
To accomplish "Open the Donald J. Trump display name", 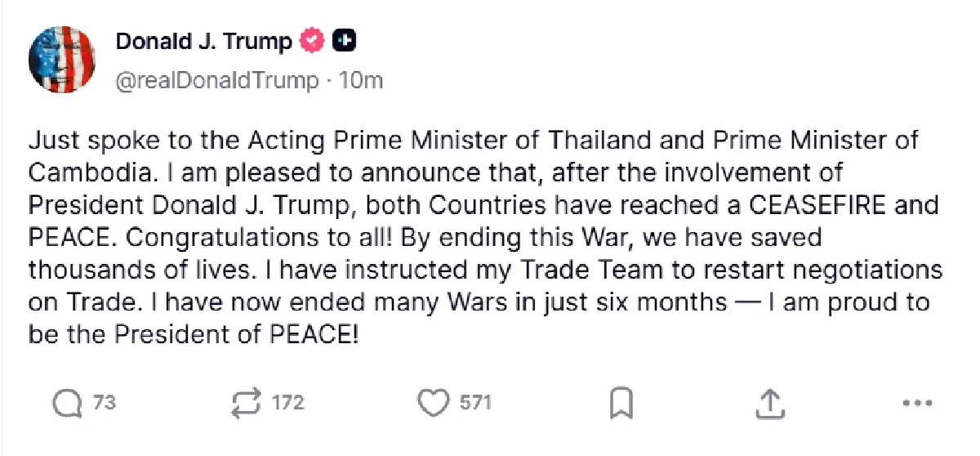I will coord(204,41).
